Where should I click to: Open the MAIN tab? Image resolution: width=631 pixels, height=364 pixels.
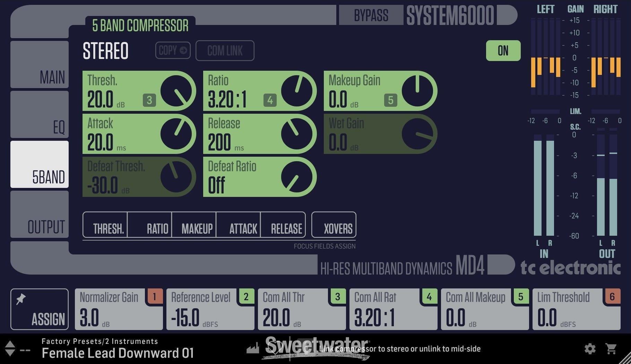[x=40, y=64]
